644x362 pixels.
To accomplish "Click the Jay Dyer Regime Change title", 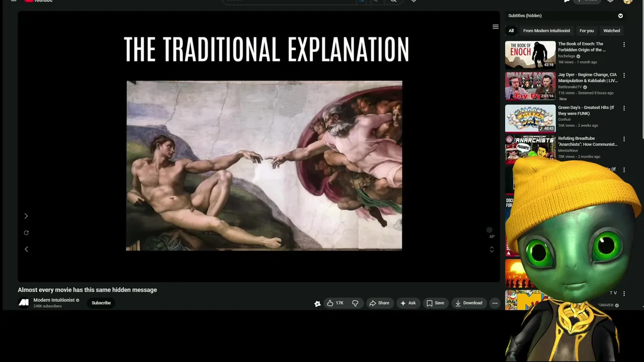I will click(588, 77).
